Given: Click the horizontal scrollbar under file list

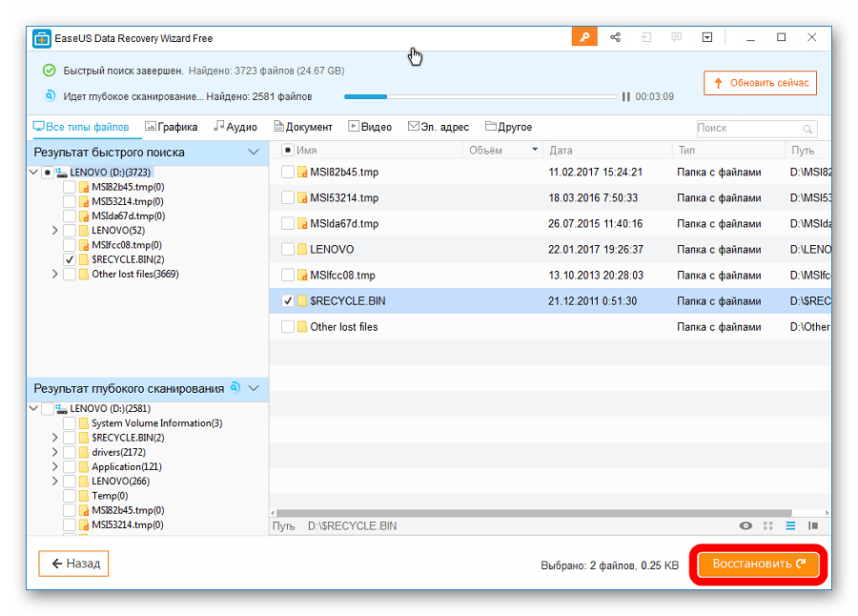Looking at the screenshot, I should [534, 513].
